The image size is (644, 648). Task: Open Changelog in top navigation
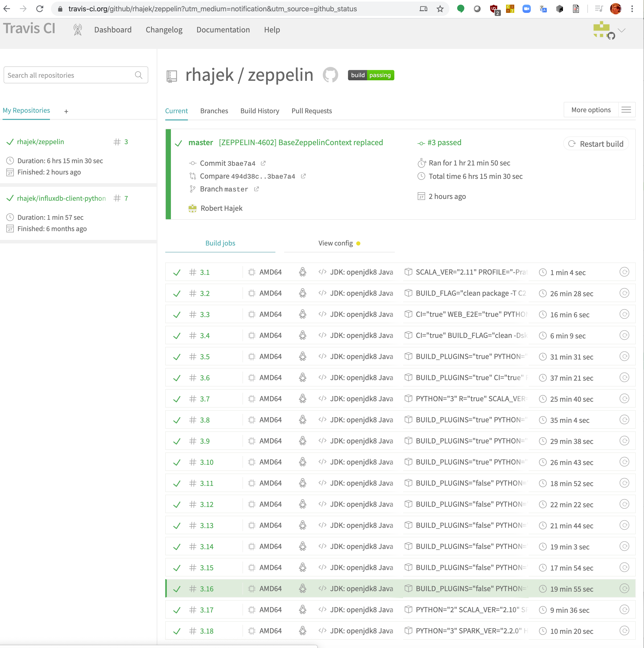pos(164,30)
